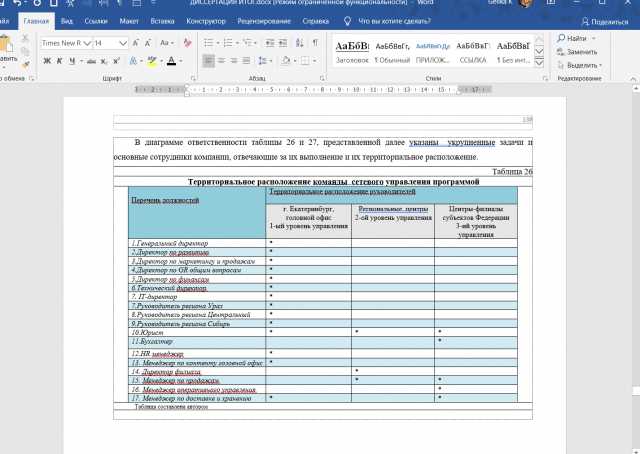The image size is (640, 454).
Task: Apply strikethrough formatting
Action: (x=91, y=61)
